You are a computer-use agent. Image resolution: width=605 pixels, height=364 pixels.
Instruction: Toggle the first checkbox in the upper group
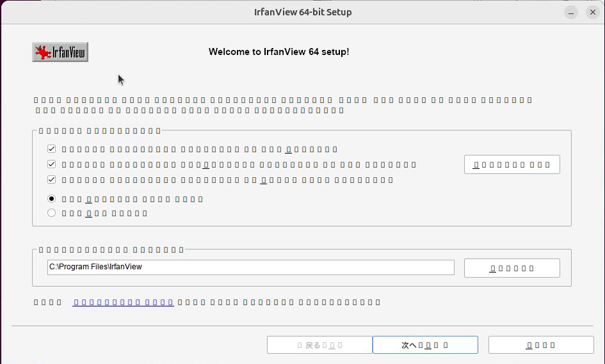click(51, 149)
